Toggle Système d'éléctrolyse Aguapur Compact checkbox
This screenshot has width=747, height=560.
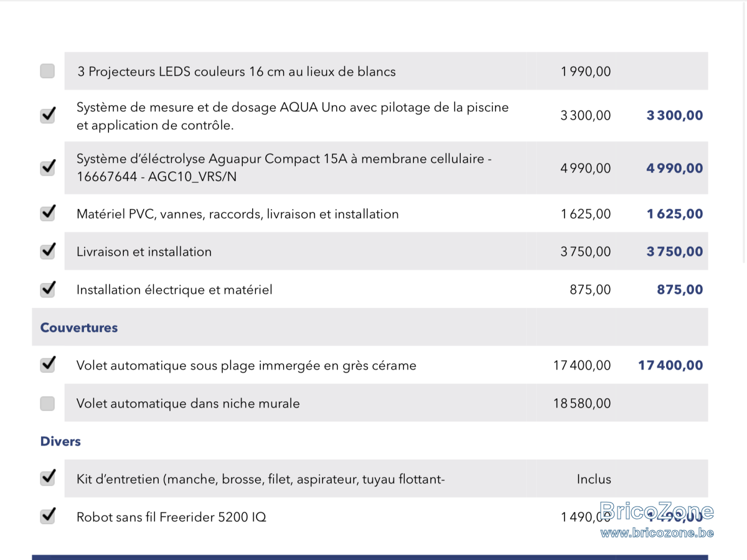(47, 168)
